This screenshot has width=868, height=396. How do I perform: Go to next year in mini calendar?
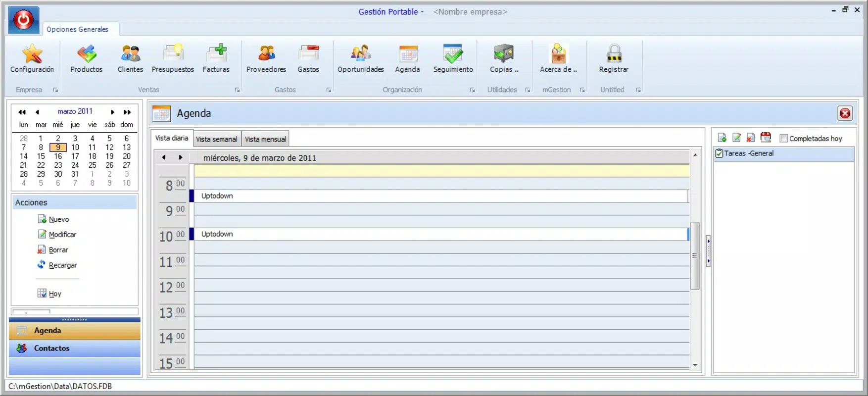(127, 112)
